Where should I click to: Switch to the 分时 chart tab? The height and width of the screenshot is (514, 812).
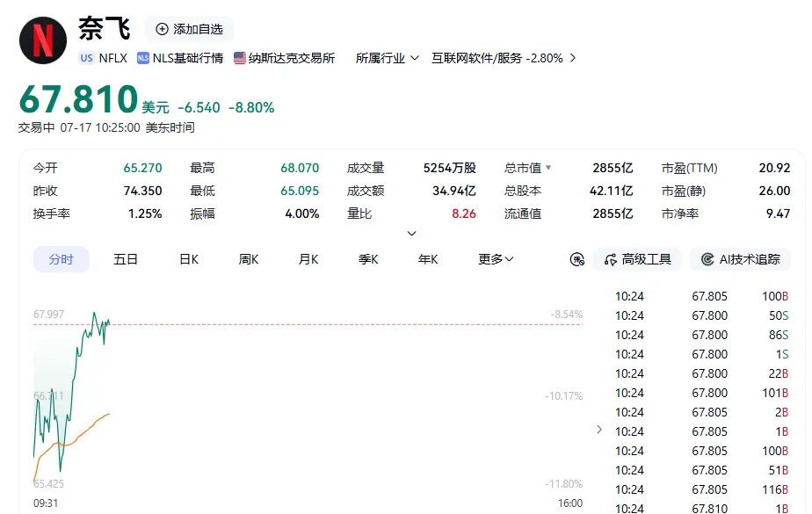point(62,259)
